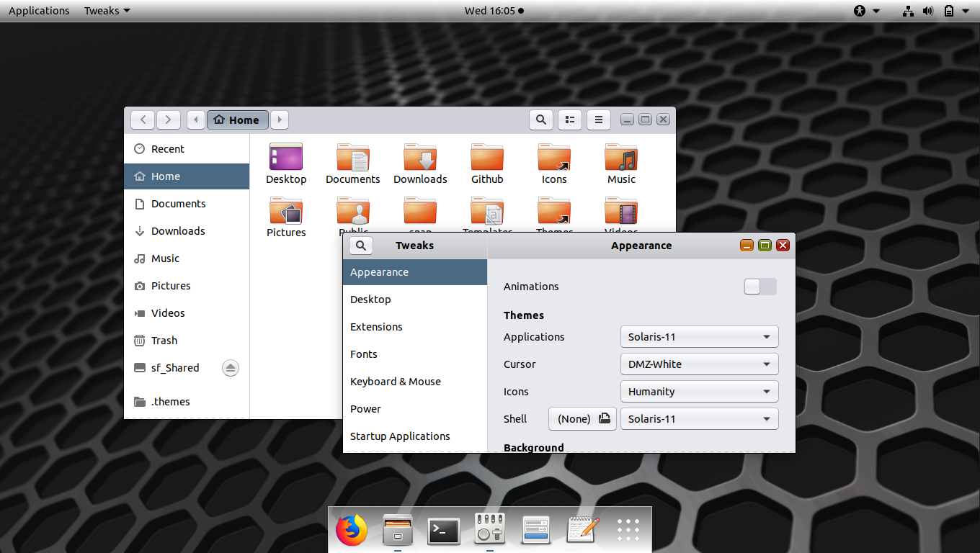Image resolution: width=980 pixels, height=553 pixels.
Task: Open the Tweaks menu in the top bar
Action: (x=106, y=10)
